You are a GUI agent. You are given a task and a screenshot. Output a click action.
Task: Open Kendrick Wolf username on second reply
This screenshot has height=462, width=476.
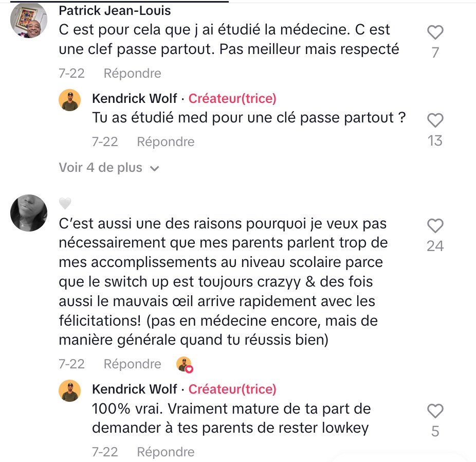tap(135, 389)
